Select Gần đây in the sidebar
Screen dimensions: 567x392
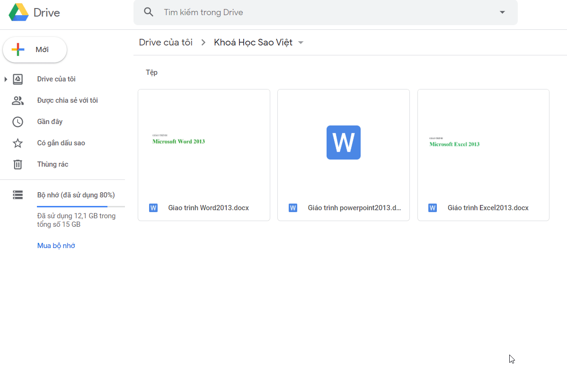pyautogui.click(x=50, y=122)
